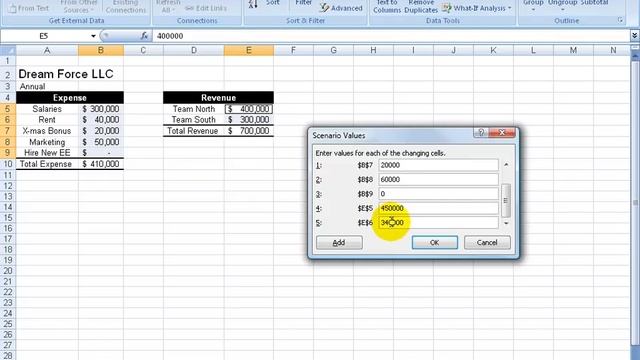
Task: Click dialog scrollbar down arrow
Action: point(506,223)
